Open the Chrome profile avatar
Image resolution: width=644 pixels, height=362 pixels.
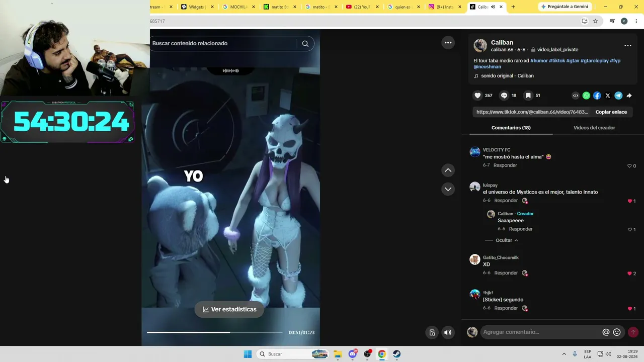pos(624,21)
